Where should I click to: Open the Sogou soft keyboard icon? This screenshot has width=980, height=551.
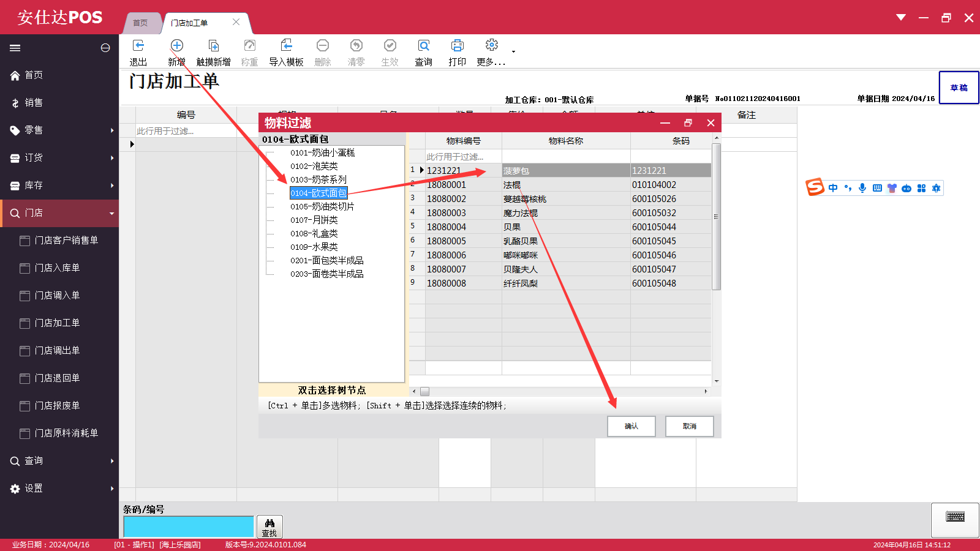(877, 188)
